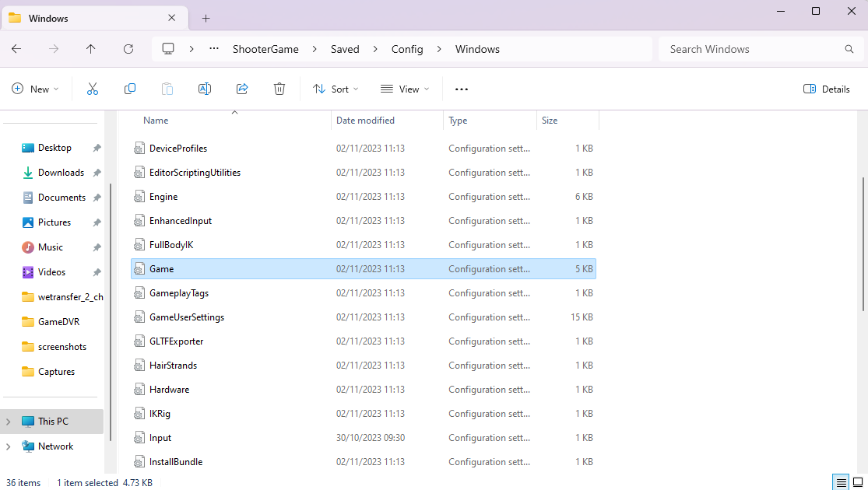The width and height of the screenshot is (868, 490).
Task: Rename the selected Game file
Action: [205, 89]
